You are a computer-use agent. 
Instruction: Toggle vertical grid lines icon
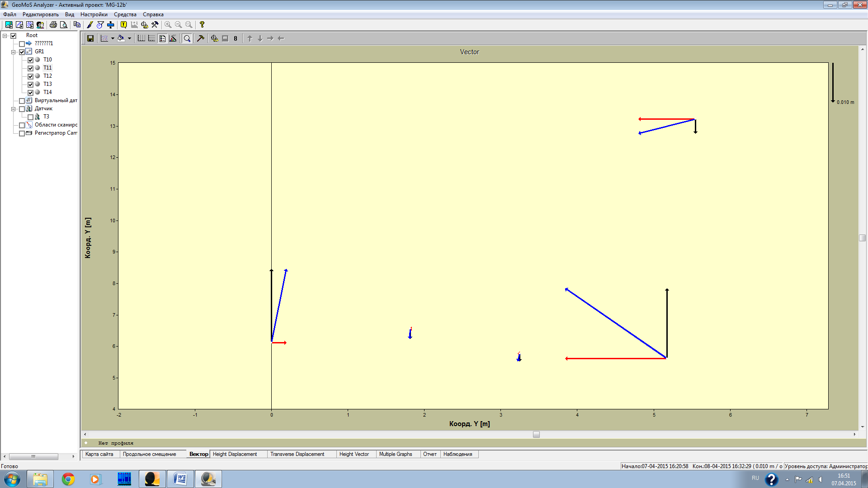(141, 38)
